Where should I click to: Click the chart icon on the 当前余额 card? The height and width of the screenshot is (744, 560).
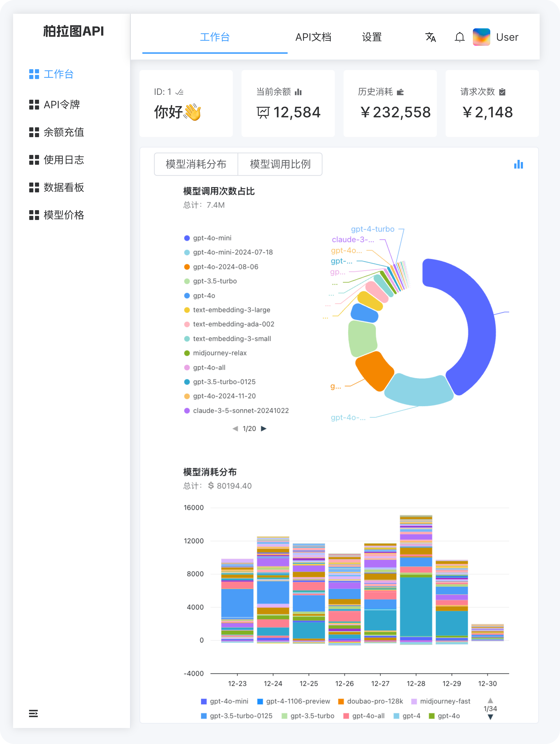(x=299, y=92)
